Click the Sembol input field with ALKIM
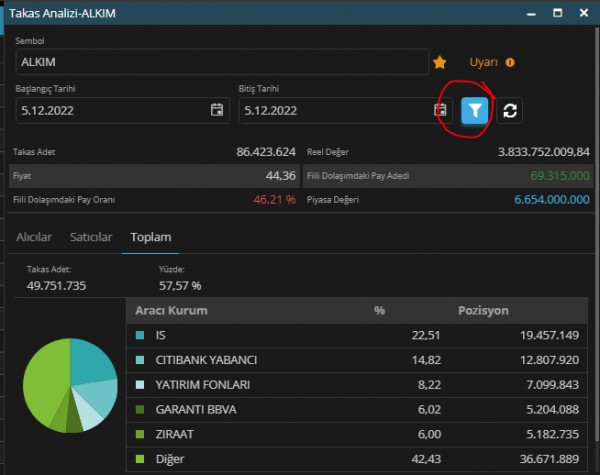The image size is (600, 475). point(222,62)
